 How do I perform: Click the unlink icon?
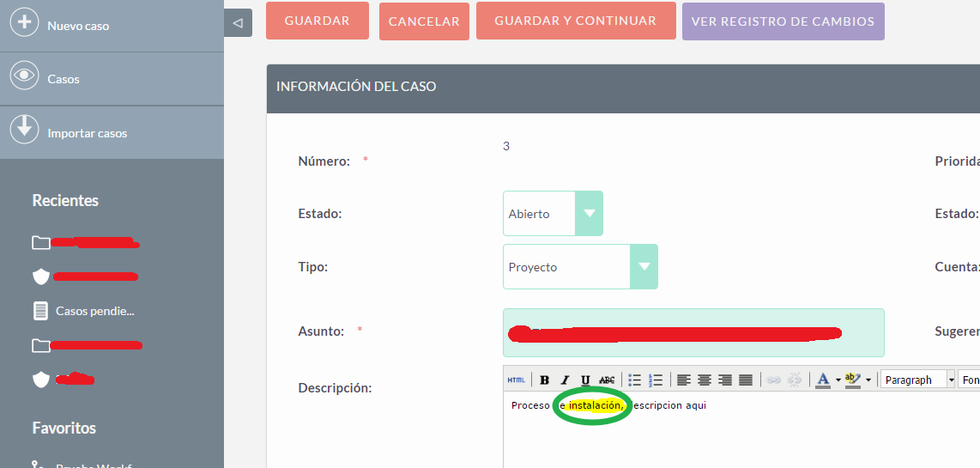[795, 380]
